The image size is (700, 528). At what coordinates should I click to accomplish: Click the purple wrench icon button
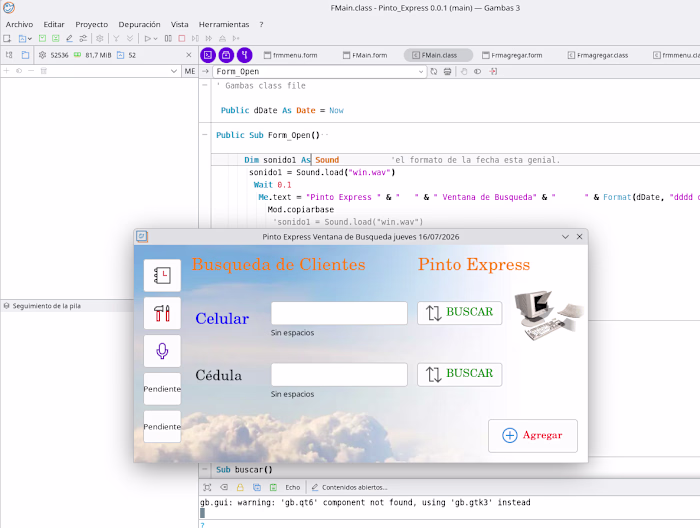[245, 55]
